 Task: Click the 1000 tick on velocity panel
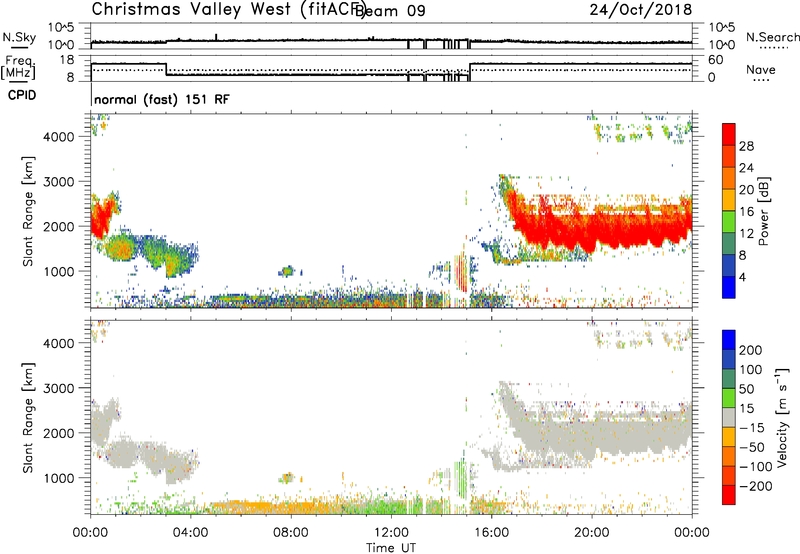click(x=59, y=478)
